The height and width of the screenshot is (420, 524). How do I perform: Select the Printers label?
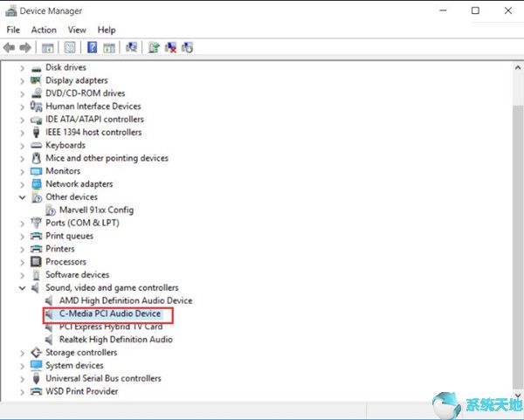(x=60, y=249)
